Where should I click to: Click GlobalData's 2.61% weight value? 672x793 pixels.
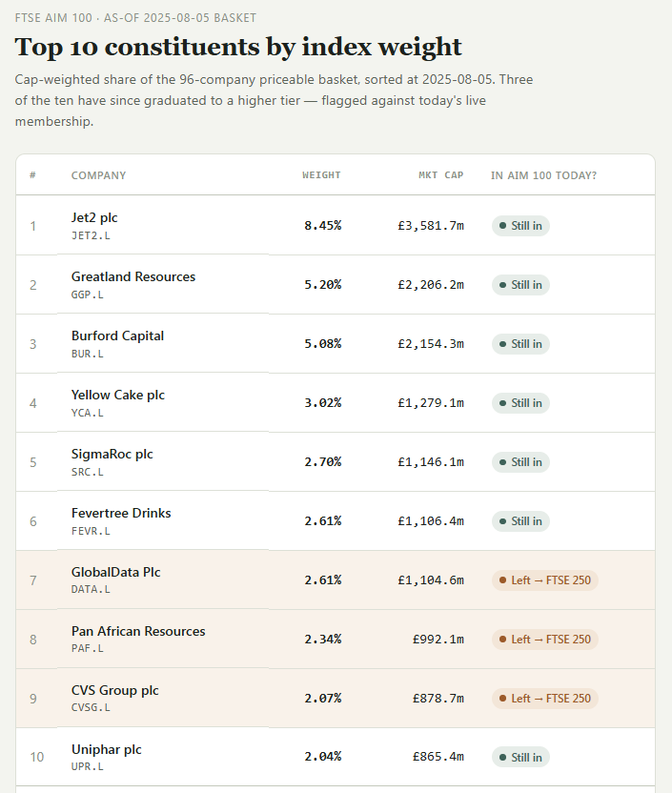tap(322, 580)
